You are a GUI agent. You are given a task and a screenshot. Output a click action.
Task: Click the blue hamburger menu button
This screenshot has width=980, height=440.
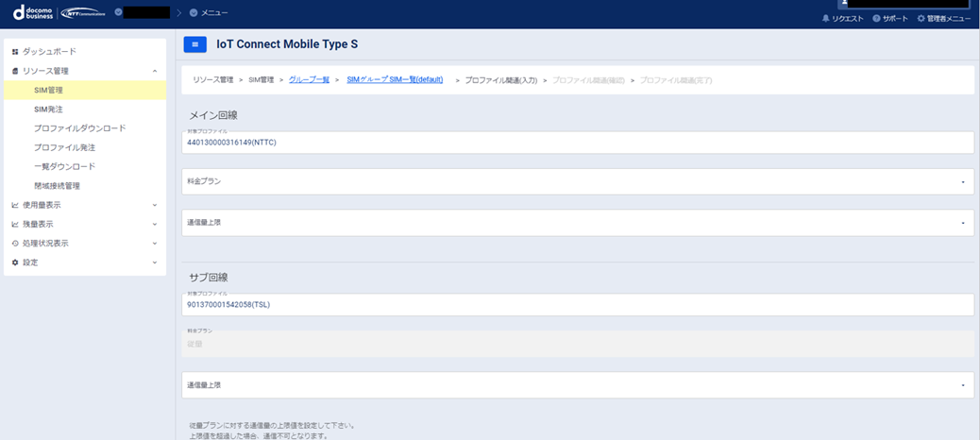[195, 44]
